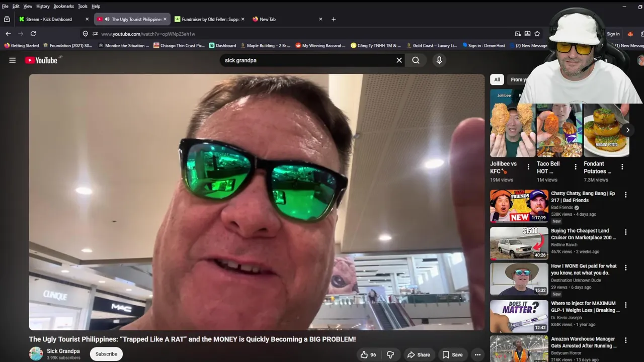Open Sign in - DreamHost bookmark
The width and height of the screenshot is (644, 362).
484,45
